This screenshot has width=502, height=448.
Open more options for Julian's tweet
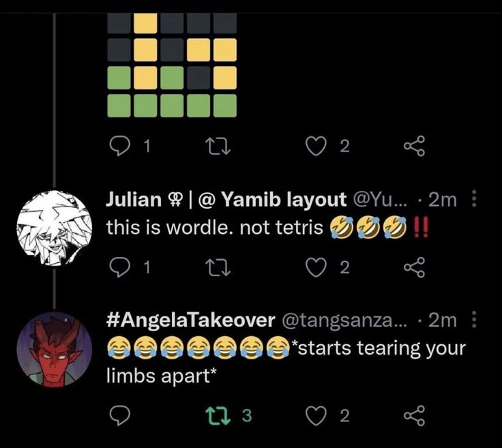click(x=475, y=199)
